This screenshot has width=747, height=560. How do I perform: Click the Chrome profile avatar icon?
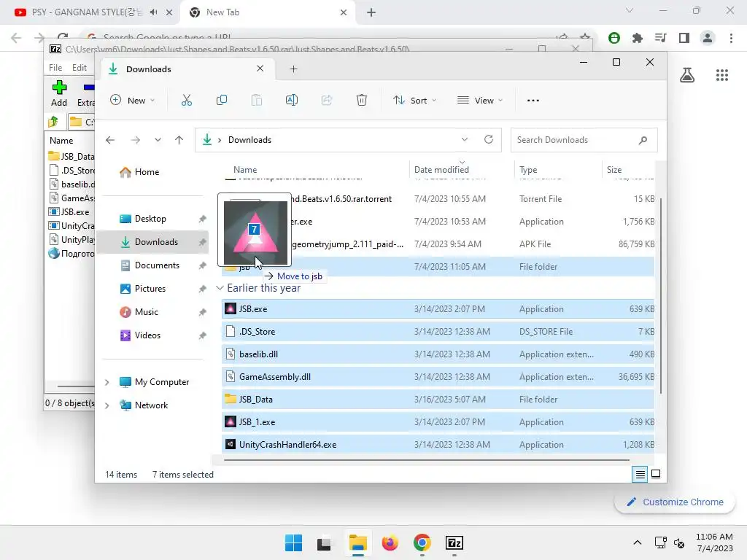pos(708,38)
